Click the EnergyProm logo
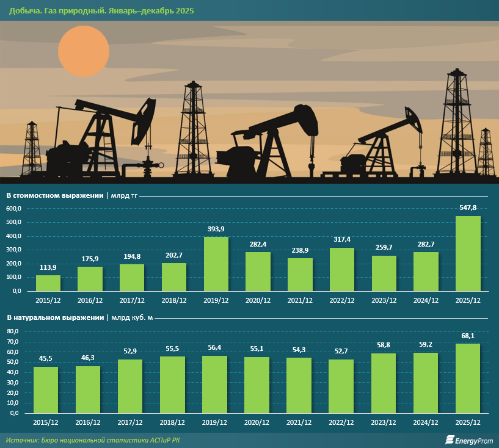 pos(467,439)
